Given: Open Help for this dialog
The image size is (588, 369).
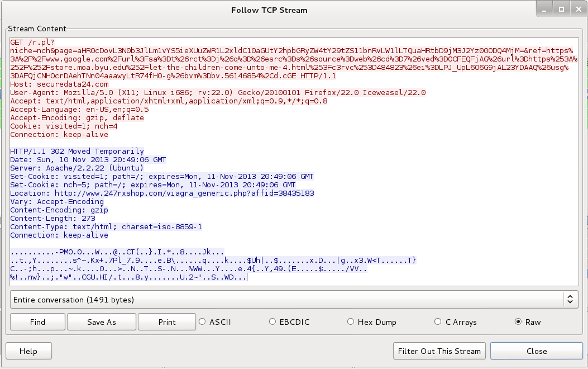Looking at the screenshot, I should coord(28,351).
